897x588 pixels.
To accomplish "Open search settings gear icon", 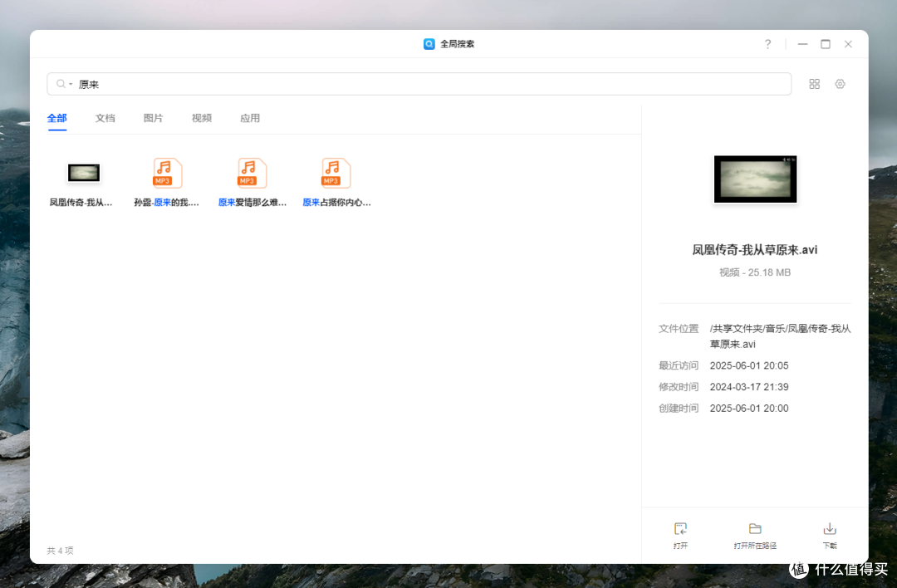I will click(840, 84).
